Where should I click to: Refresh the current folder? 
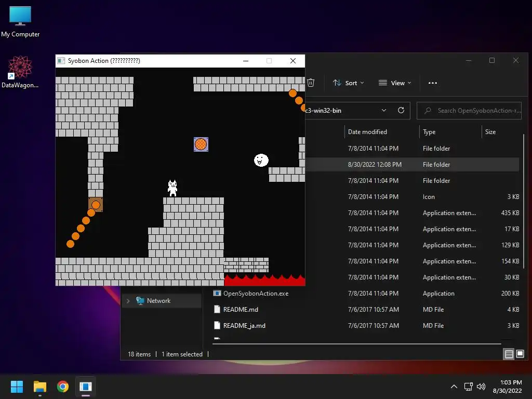pos(401,110)
